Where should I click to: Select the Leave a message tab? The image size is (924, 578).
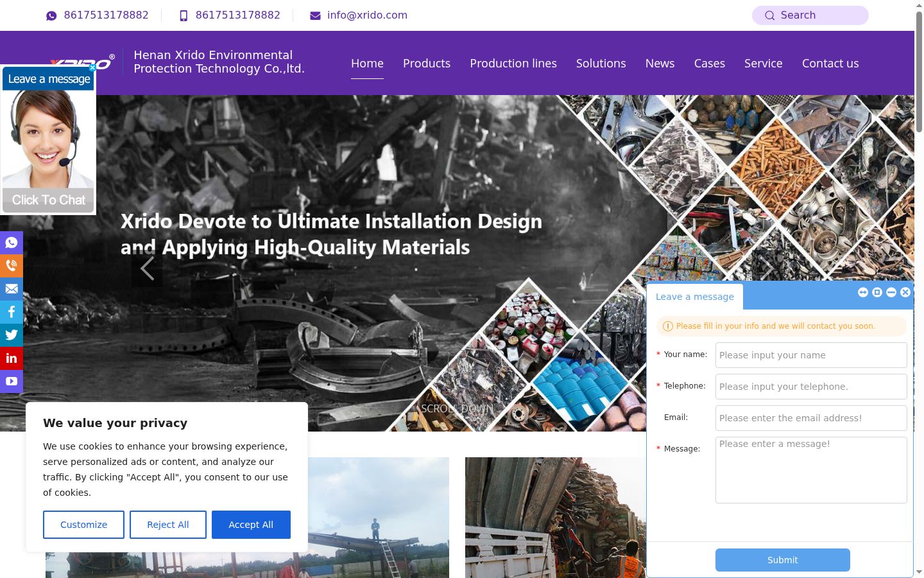pos(695,297)
